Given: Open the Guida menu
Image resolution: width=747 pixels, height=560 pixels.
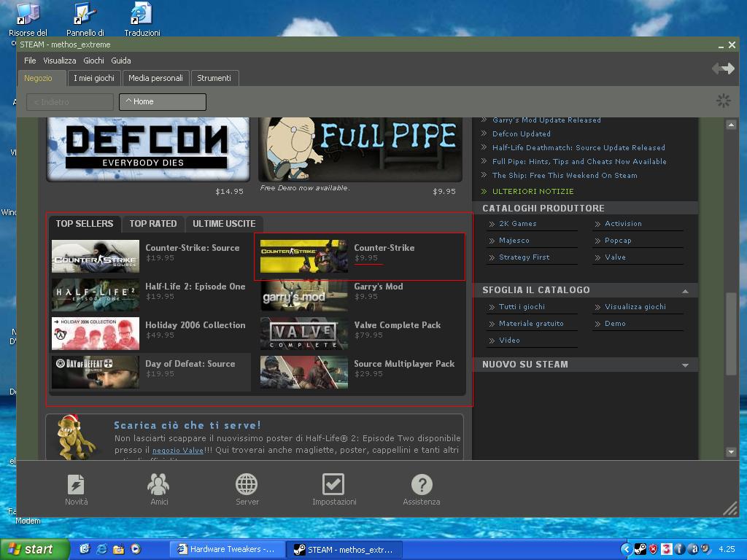Looking at the screenshot, I should tap(121, 61).
